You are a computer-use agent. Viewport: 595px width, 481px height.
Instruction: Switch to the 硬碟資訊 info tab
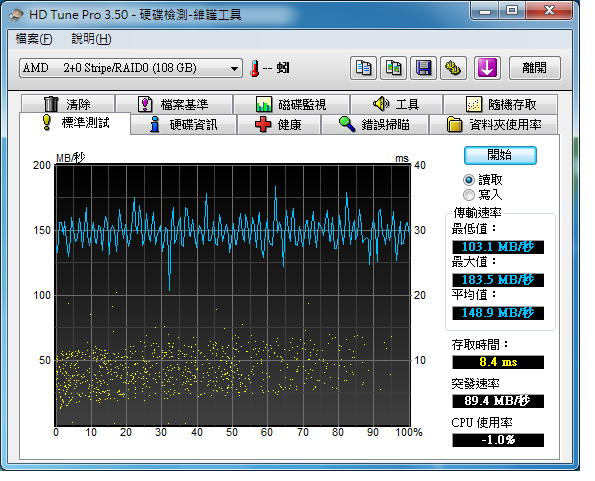click(184, 124)
